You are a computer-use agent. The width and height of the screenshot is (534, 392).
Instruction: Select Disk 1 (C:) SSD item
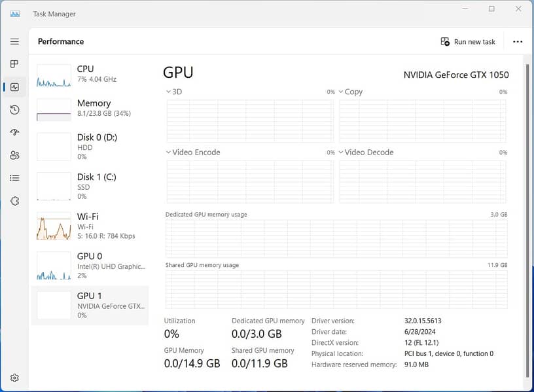(x=90, y=186)
